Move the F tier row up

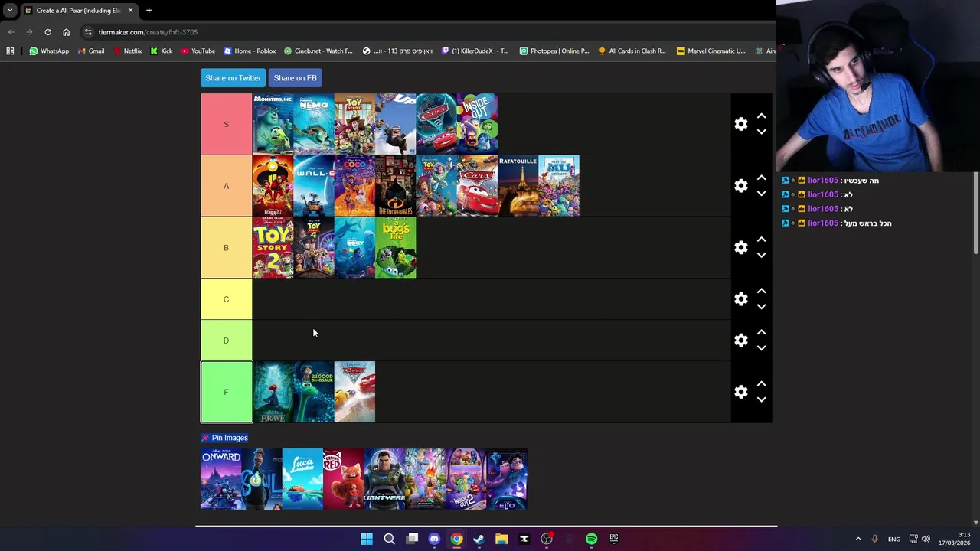[x=761, y=383]
